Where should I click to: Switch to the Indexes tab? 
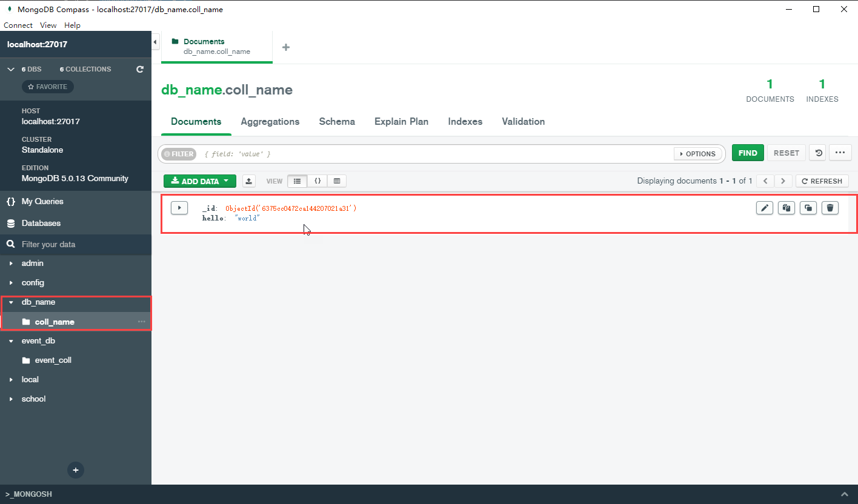click(x=465, y=122)
